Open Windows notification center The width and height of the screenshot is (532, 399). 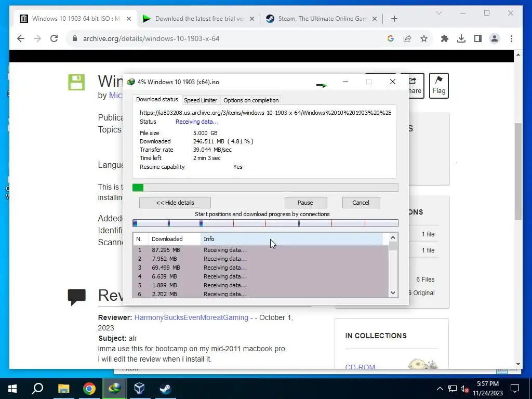(515, 389)
